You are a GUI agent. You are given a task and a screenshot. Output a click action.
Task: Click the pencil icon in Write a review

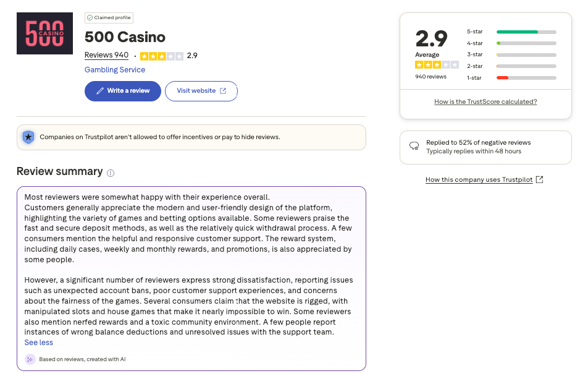[x=99, y=91]
